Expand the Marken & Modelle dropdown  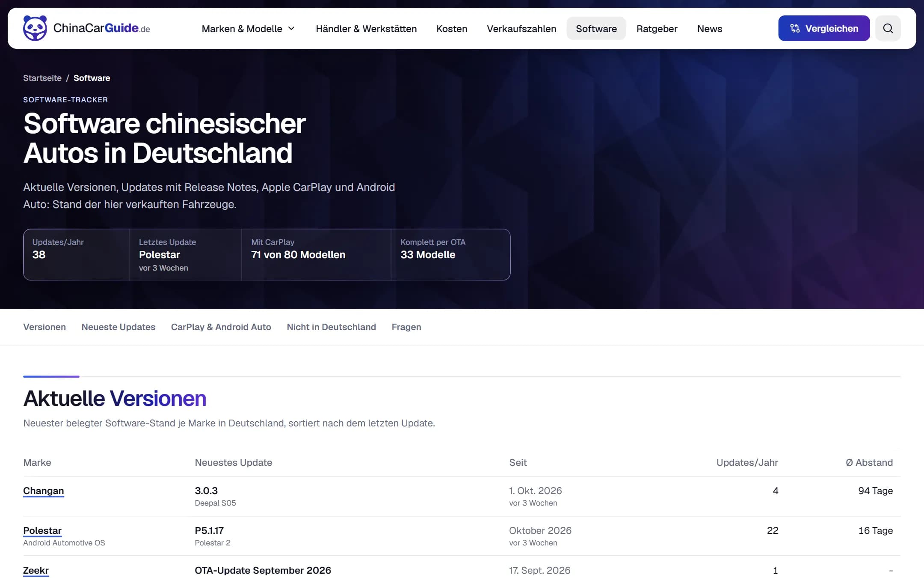pos(248,29)
